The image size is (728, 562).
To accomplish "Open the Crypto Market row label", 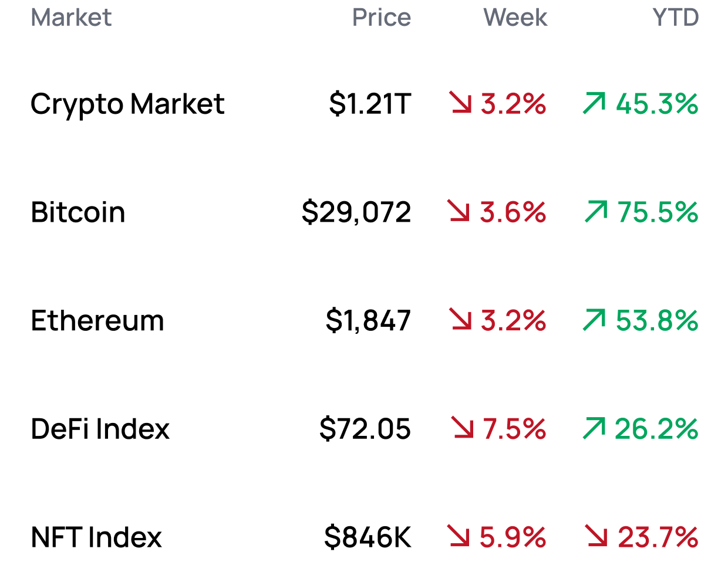I will tap(127, 104).
